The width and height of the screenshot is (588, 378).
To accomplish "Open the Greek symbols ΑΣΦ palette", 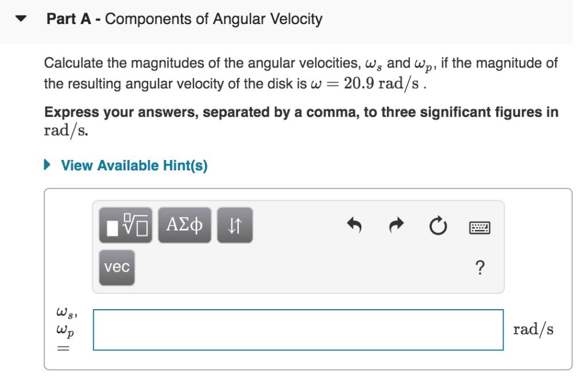I will [x=184, y=225].
